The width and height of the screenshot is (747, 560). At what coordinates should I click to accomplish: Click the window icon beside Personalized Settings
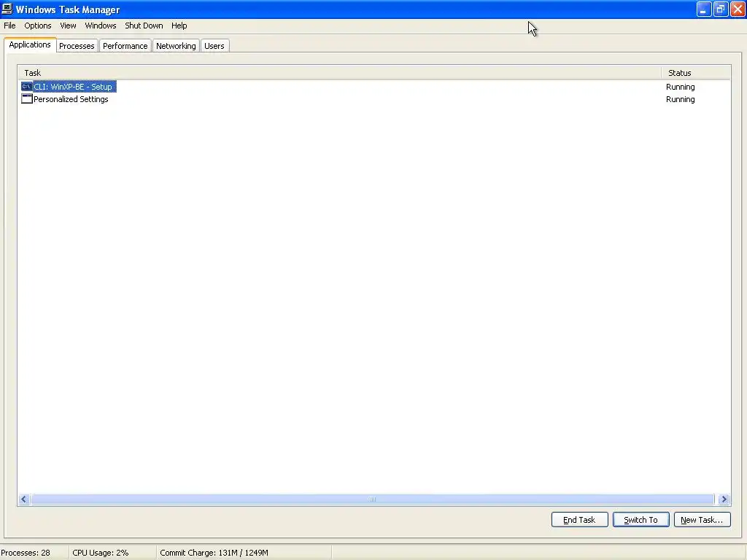tap(27, 98)
